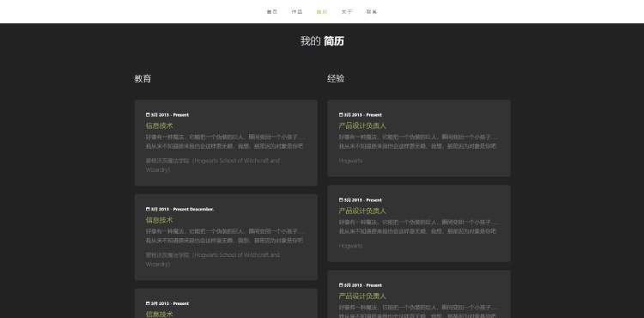Click calendar icon beside 'Present Deacember.' date
This screenshot has width=644, height=318.
[x=148, y=209]
